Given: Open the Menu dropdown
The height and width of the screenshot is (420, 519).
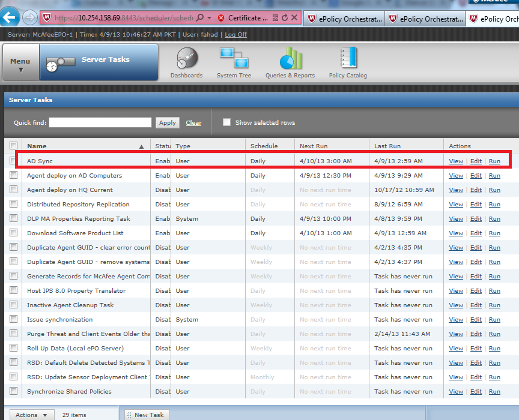Looking at the screenshot, I should tap(20, 62).
